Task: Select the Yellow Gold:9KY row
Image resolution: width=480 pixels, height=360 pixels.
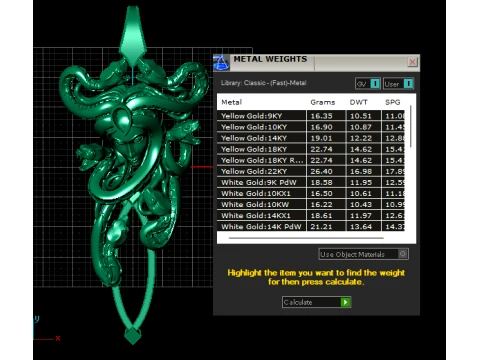Action: point(311,116)
